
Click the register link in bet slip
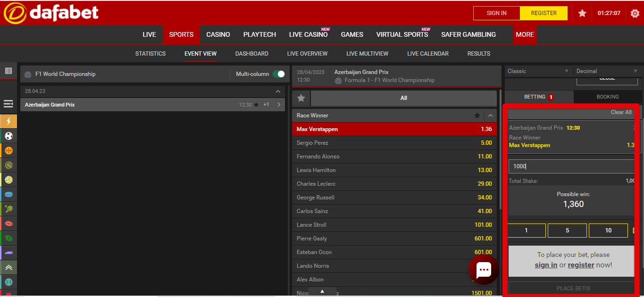581,265
